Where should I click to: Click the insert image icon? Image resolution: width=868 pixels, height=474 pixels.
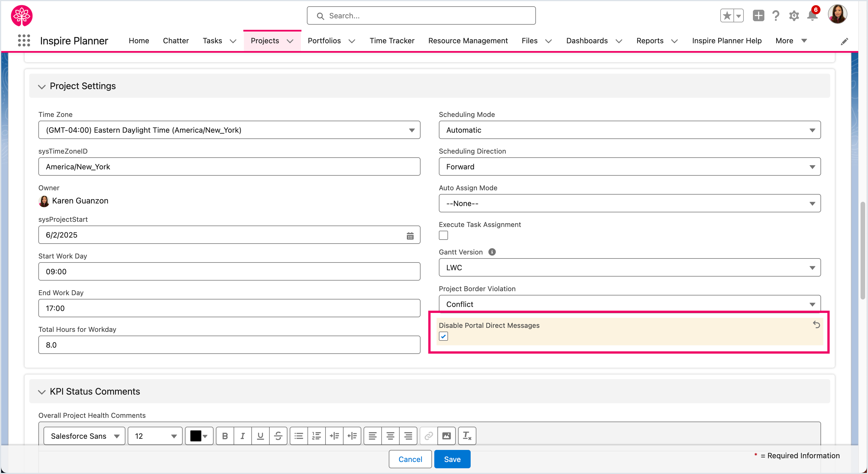pyautogui.click(x=447, y=436)
